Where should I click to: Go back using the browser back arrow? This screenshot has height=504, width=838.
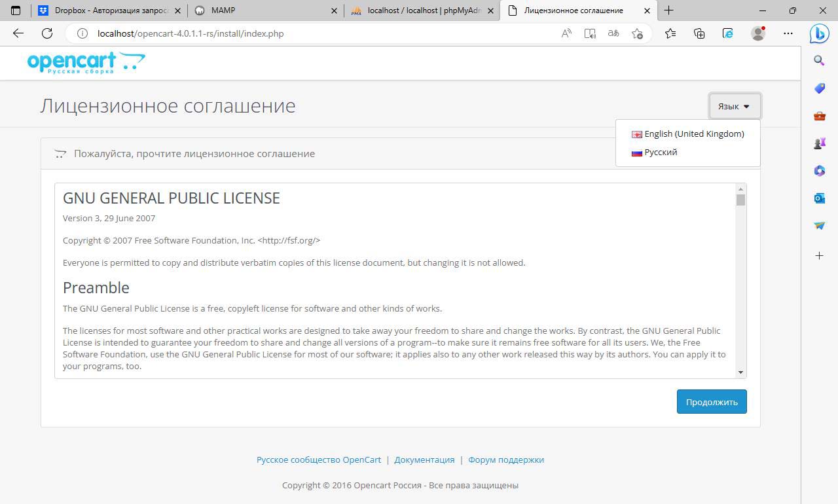pyautogui.click(x=18, y=33)
